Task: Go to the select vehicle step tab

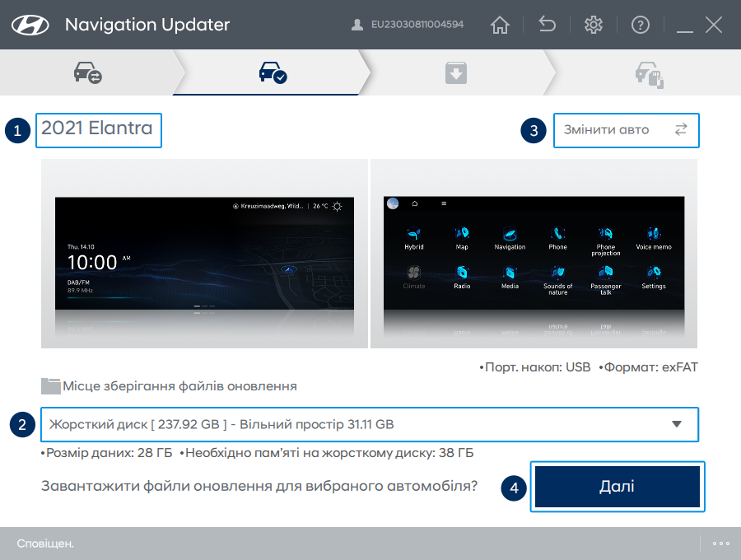Action: pyautogui.click(x=88, y=72)
